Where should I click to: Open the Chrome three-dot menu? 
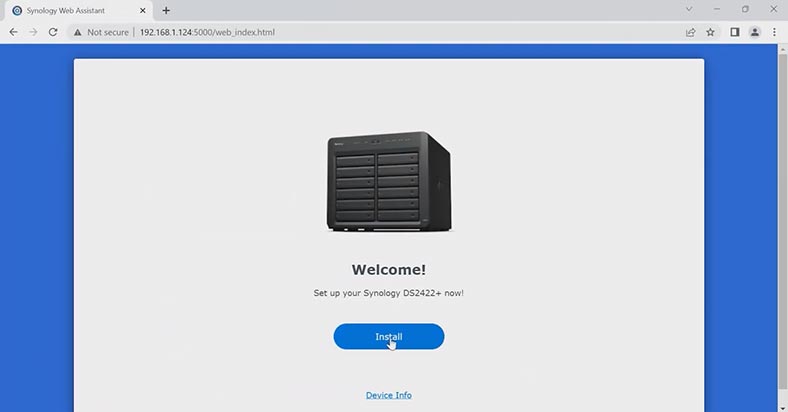pos(774,32)
